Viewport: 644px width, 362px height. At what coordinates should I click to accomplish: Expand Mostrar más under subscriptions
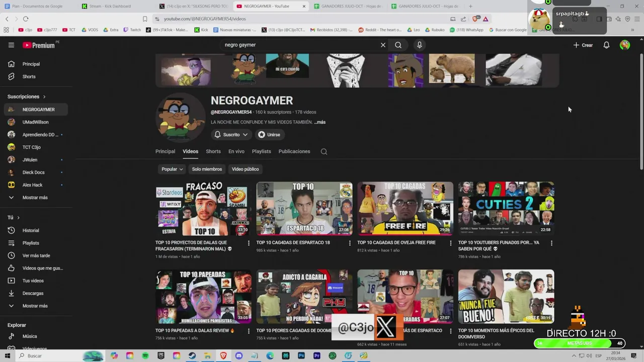tap(35, 198)
